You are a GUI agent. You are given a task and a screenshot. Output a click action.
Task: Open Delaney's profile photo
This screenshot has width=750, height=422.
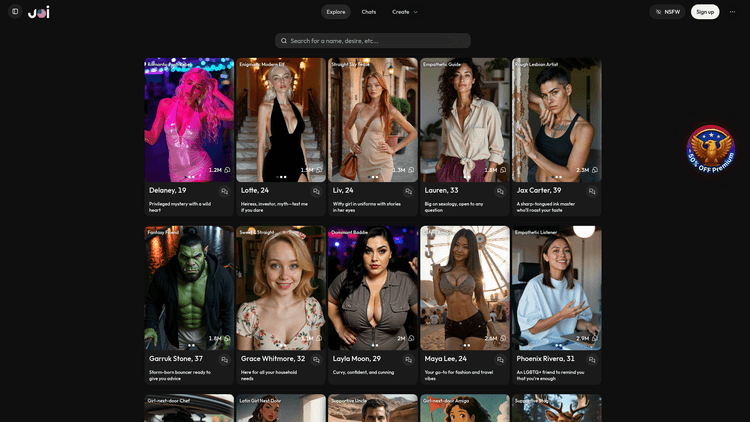(x=189, y=120)
